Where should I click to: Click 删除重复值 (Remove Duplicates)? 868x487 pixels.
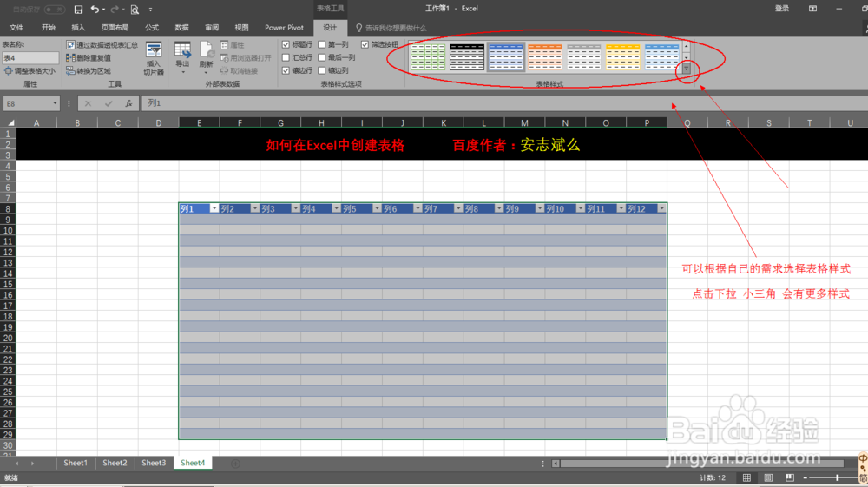pyautogui.click(x=89, y=57)
